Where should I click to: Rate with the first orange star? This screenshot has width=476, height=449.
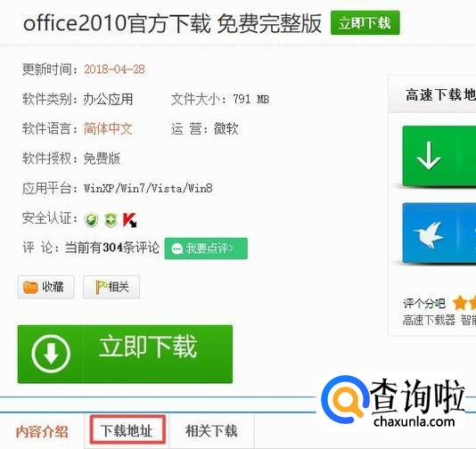click(x=460, y=304)
